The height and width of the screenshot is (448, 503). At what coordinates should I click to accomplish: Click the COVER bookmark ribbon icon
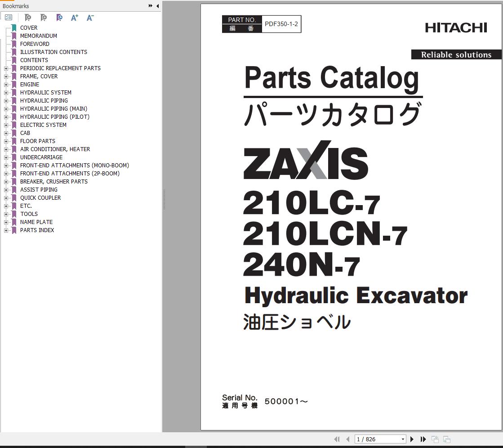14,28
